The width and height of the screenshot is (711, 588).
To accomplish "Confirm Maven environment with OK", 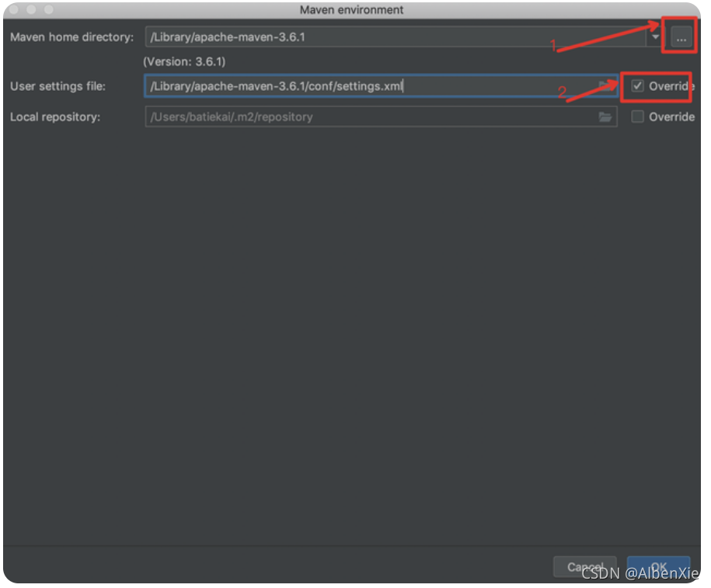I will pyautogui.click(x=658, y=567).
